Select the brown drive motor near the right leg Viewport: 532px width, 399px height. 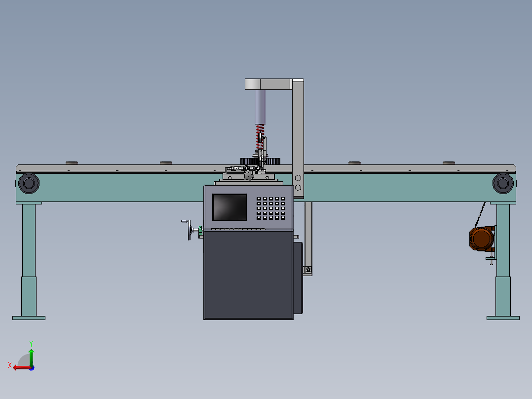482,239
